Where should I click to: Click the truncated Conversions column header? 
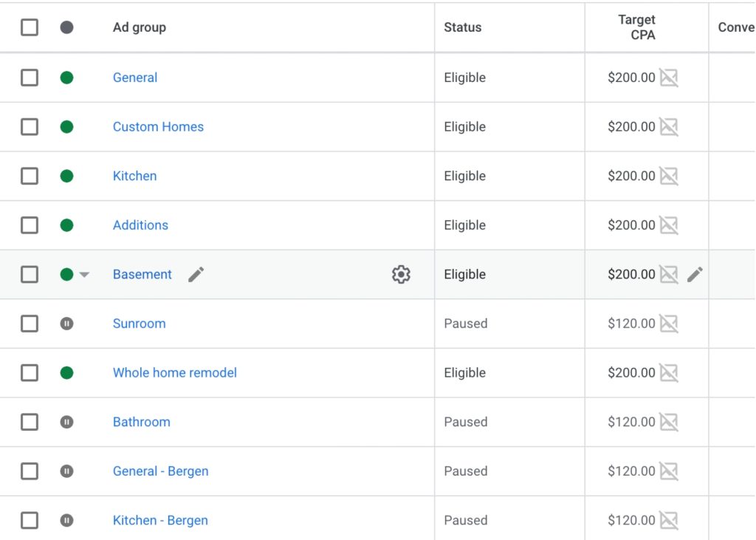(x=735, y=27)
